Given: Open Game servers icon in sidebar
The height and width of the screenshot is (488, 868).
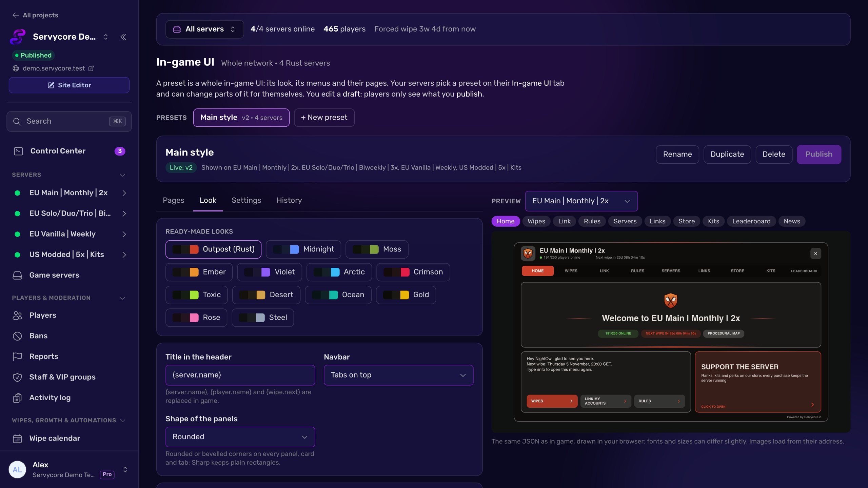Looking at the screenshot, I should (x=17, y=275).
